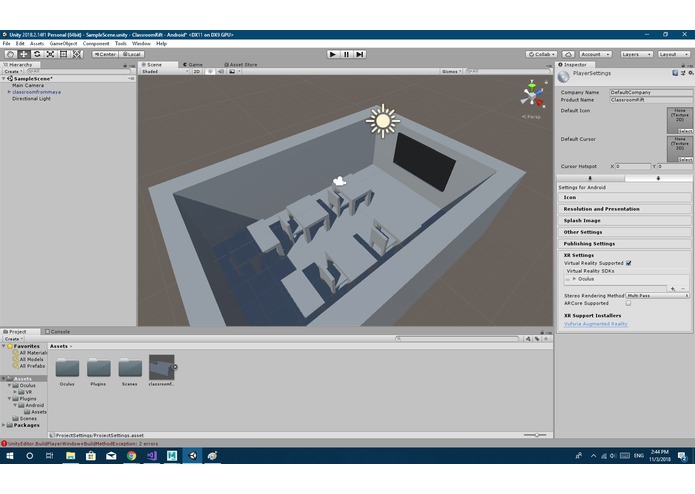695x494 pixels.
Task: Open the Layers dropdown
Action: pos(636,54)
